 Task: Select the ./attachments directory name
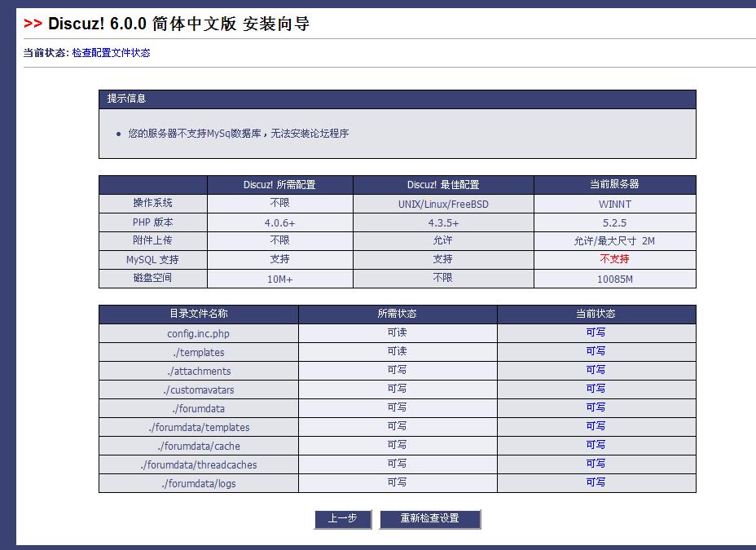tap(199, 372)
